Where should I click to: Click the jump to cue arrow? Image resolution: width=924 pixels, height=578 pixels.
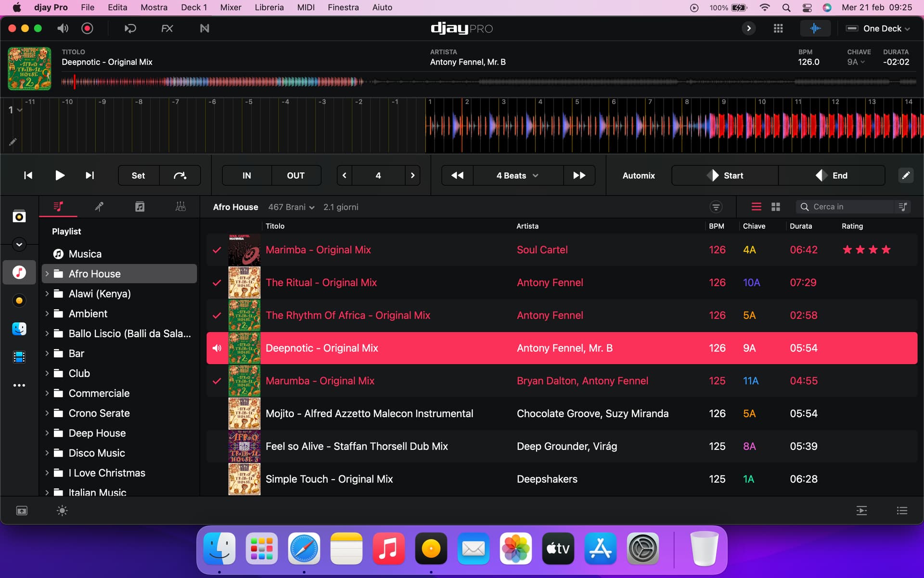[x=180, y=175]
